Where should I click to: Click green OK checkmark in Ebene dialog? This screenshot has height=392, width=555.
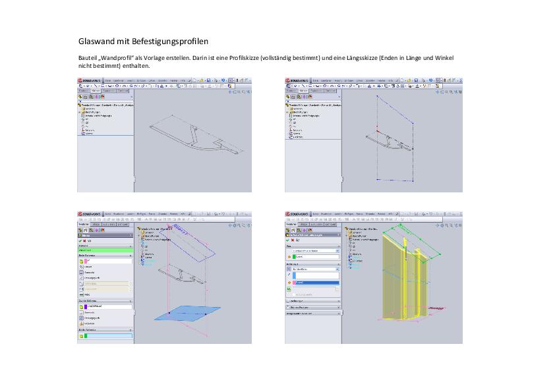click(80, 241)
